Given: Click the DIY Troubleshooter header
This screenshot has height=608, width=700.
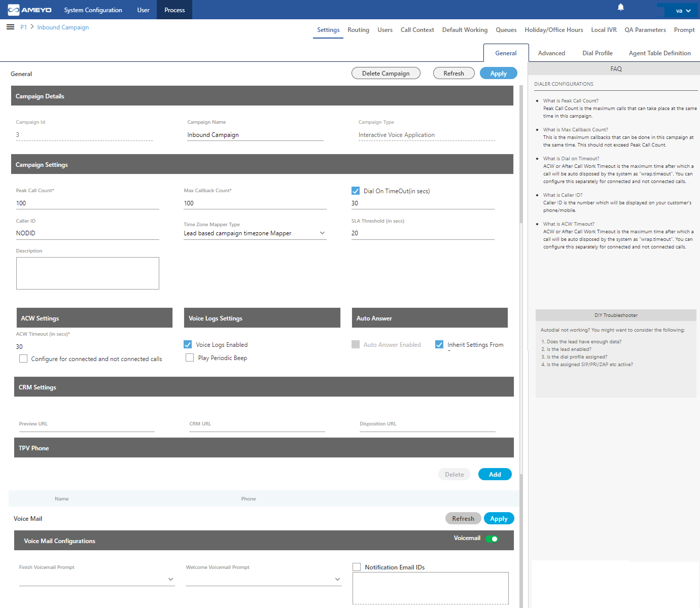Looking at the screenshot, I should (x=616, y=315).
